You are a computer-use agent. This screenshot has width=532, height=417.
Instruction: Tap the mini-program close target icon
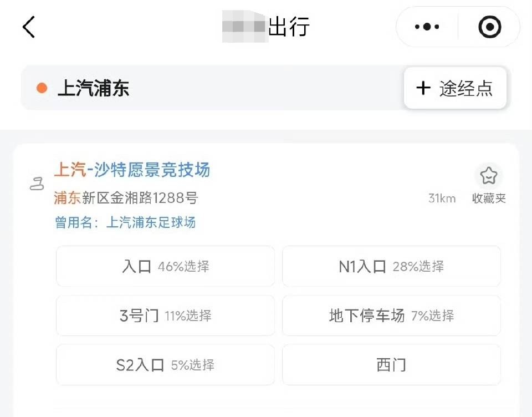tap(489, 27)
